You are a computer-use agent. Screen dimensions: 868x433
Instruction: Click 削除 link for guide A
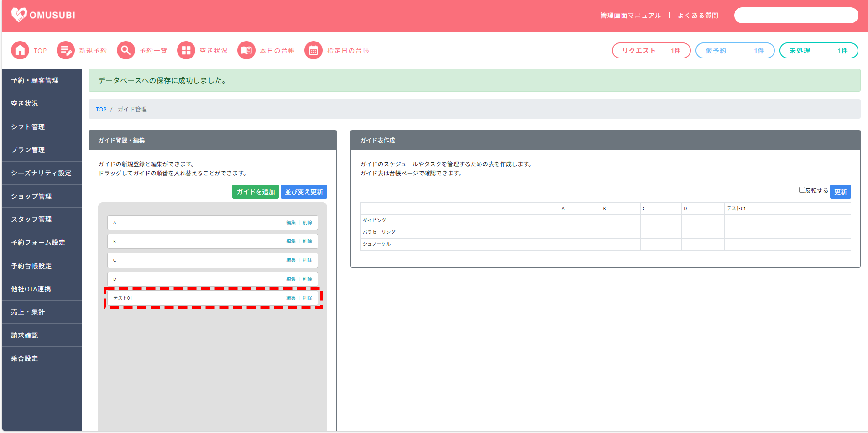pos(308,223)
